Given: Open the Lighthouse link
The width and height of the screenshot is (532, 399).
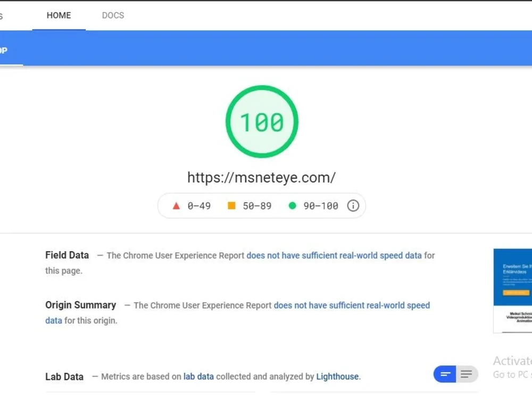Looking at the screenshot, I should click(337, 377).
